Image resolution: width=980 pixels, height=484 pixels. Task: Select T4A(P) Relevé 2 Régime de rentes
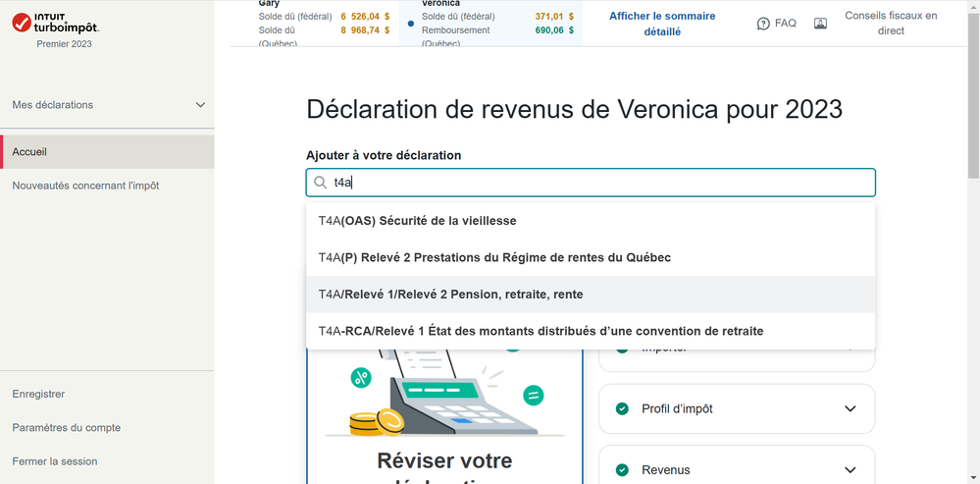click(591, 257)
